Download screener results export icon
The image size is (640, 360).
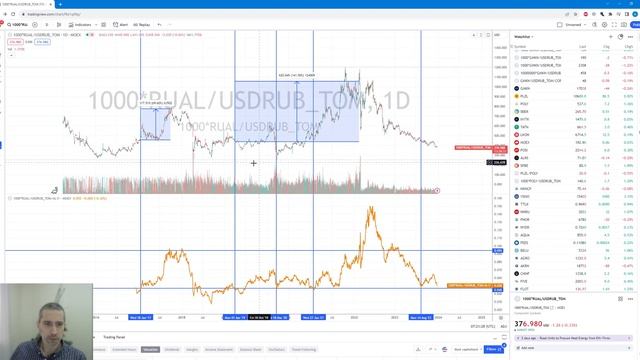[x=418, y=349]
